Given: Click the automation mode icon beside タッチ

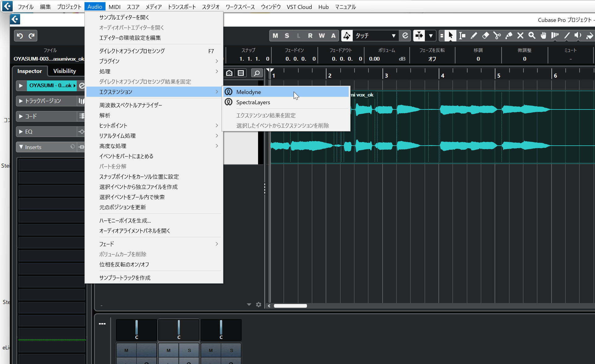Looking at the screenshot, I should tap(347, 36).
